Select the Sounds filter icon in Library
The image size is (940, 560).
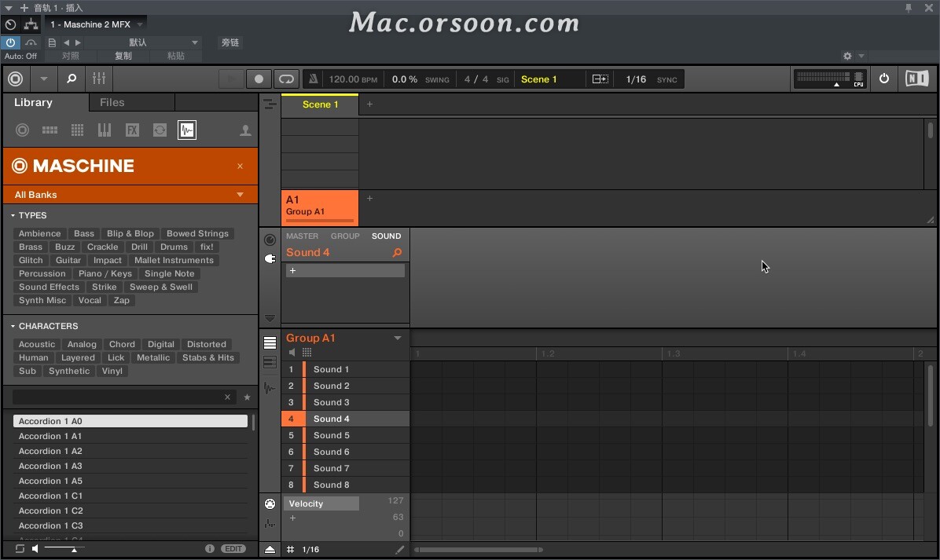[x=77, y=130]
